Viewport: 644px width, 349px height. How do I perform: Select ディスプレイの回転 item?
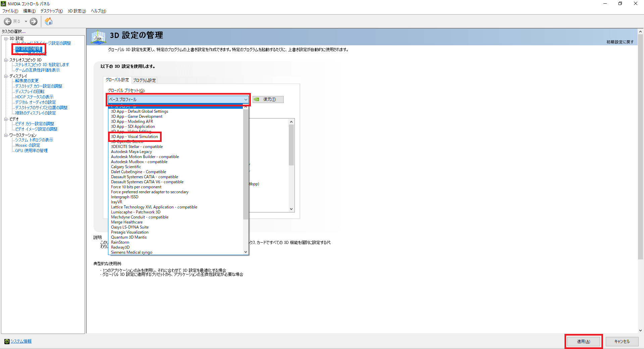click(30, 92)
